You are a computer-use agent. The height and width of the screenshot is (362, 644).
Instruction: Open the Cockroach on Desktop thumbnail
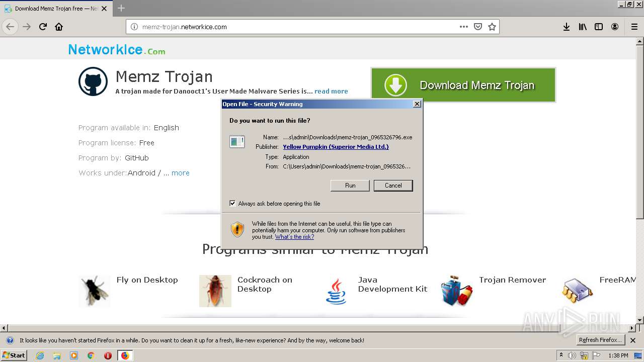215,291
